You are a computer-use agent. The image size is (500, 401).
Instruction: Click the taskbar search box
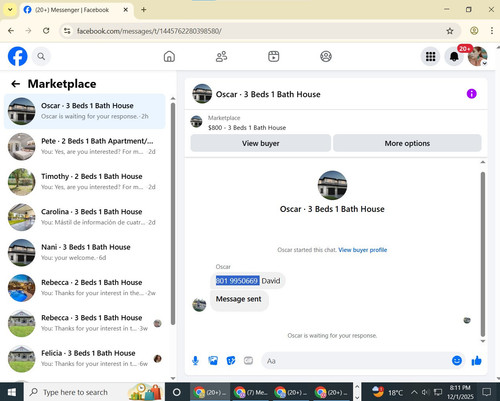[x=94, y=392]
